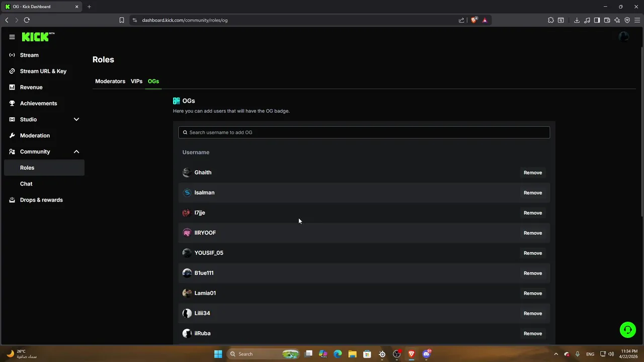Select the OGs tab
Screen dimensions: 644x362
click(153, 81)
